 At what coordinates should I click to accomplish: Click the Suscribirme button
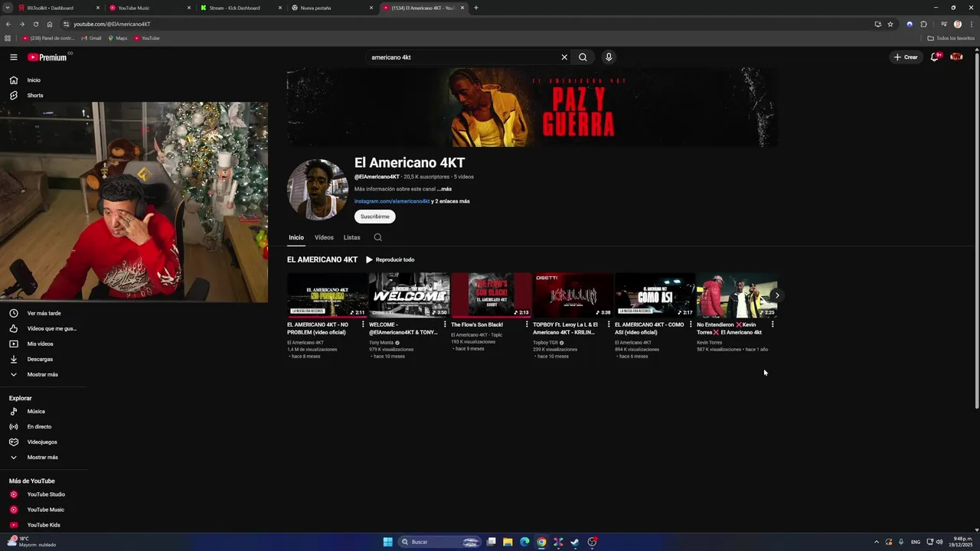click(x=375, y=217)
